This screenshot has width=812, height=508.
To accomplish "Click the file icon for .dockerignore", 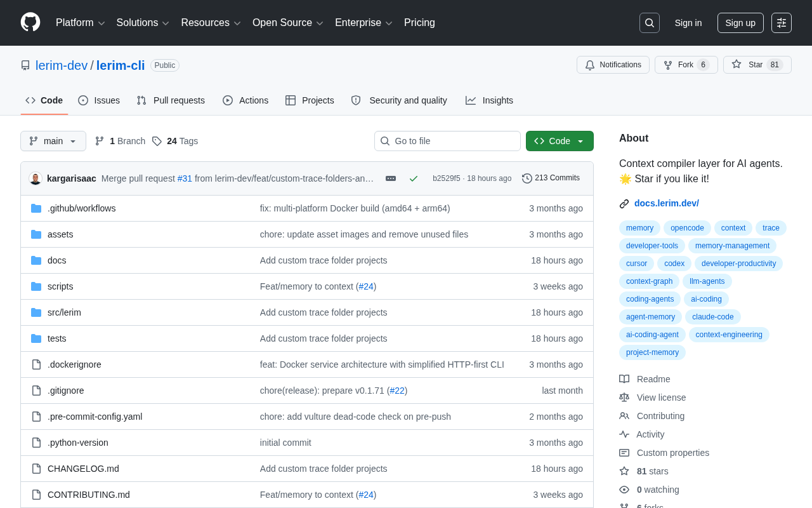I will [36, 364].
